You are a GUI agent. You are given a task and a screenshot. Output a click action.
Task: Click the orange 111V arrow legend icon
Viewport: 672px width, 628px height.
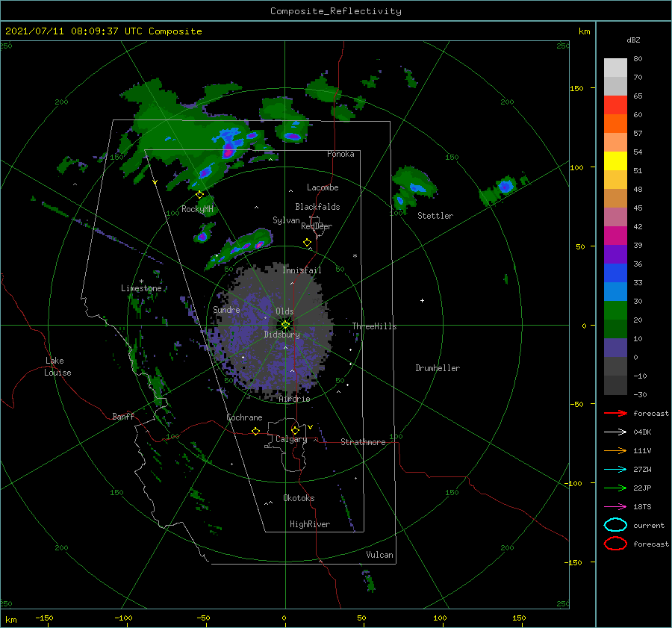click(615, 450)
